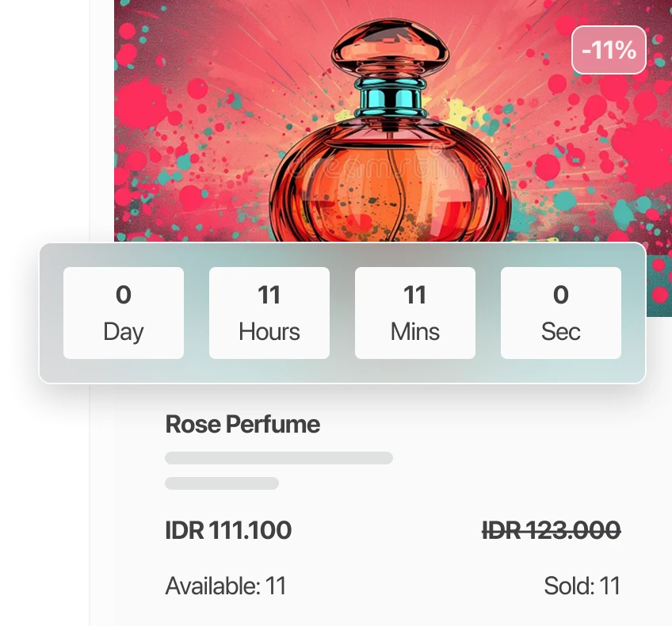Screen dimensions: 672x626
Task: Open the Rose Perfume product title
Action: pos(242,424)
